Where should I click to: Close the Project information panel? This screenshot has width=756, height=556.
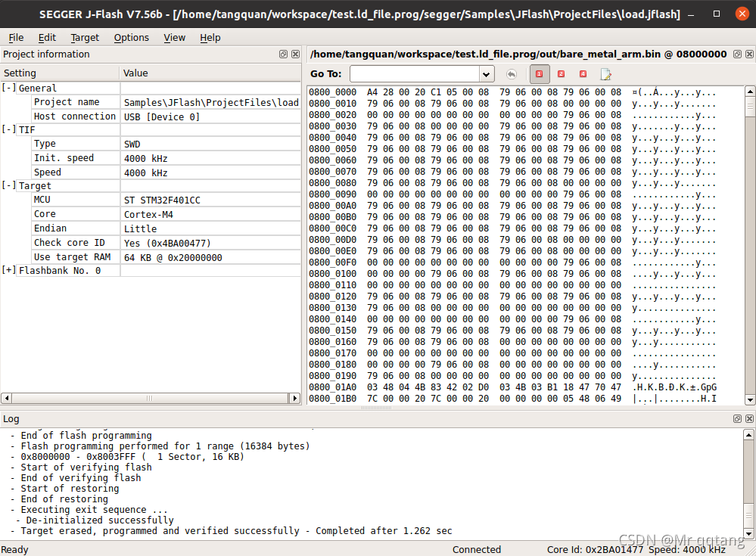pyautogui.click(x=296, y=54)
